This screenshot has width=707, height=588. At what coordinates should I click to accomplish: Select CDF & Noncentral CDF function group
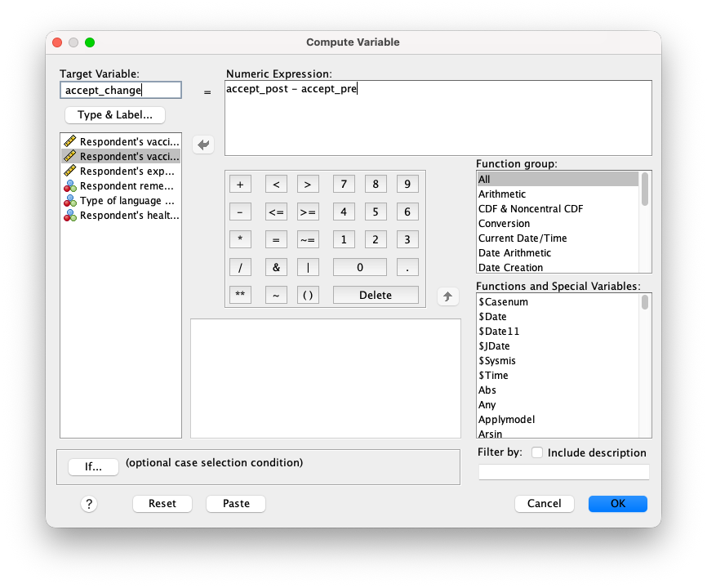pyautogui.click(x=558, y=209)
